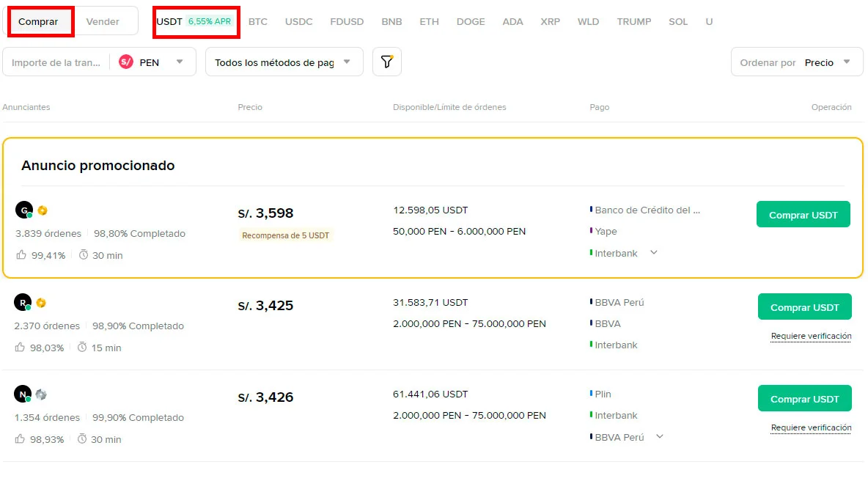Open Ordenar por Precio dropdown
The image size is (868, 481).
pos(797,62)
